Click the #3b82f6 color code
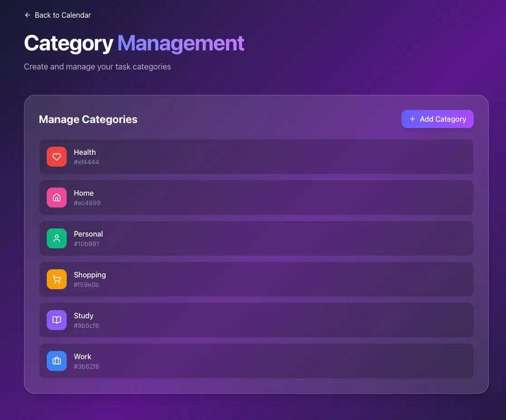 86,366
